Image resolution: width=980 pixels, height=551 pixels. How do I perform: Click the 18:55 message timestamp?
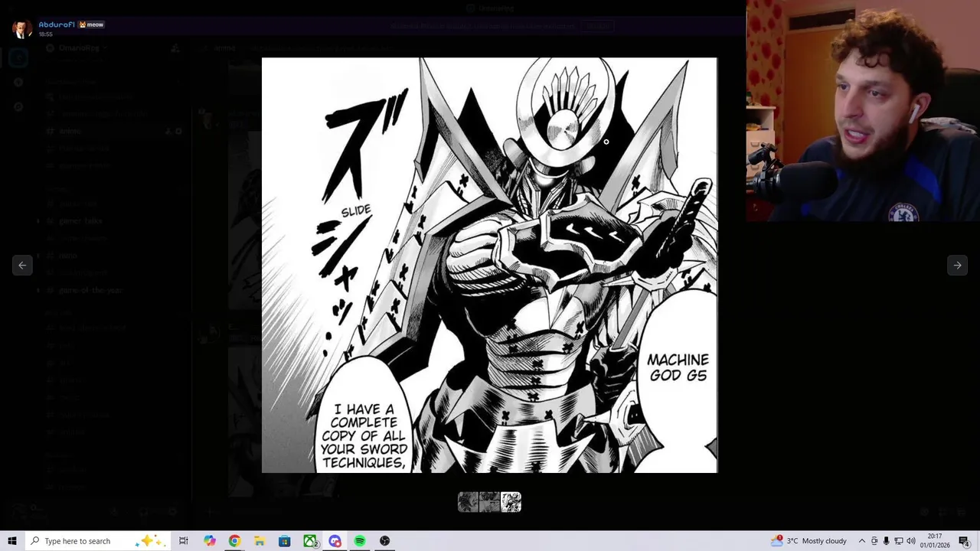[x=46, y=34]
